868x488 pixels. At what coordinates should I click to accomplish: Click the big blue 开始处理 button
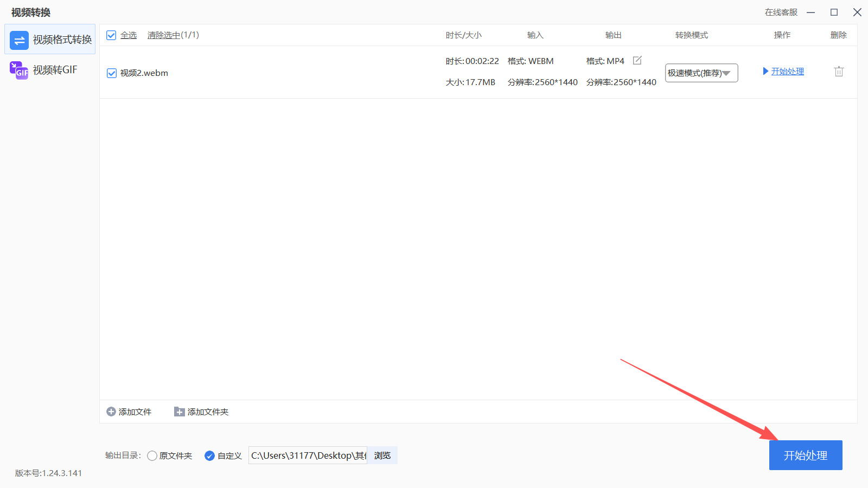[806, 455]
